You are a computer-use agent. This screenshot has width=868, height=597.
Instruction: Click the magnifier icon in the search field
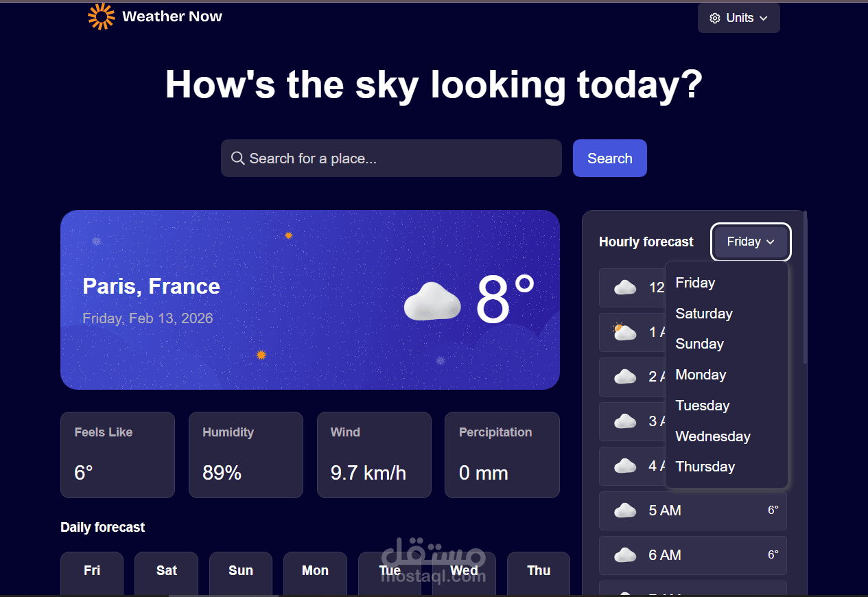[x=237, y=158]
